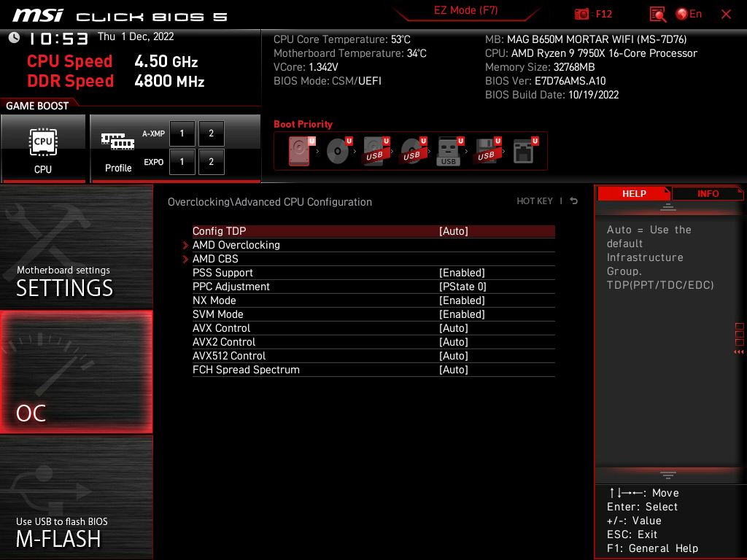Click the VCore 1.342V reading
Viewport: 747px width, 560px height.
[306, 67]
